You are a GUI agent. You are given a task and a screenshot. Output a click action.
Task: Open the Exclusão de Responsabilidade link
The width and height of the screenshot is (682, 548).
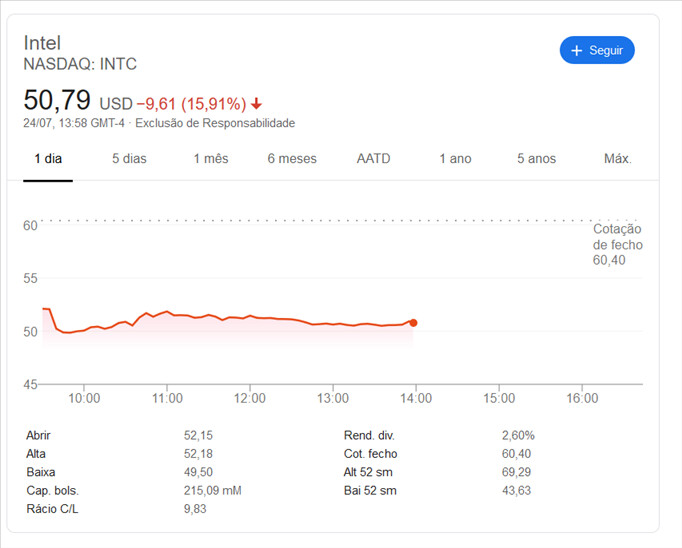(215, 123)
